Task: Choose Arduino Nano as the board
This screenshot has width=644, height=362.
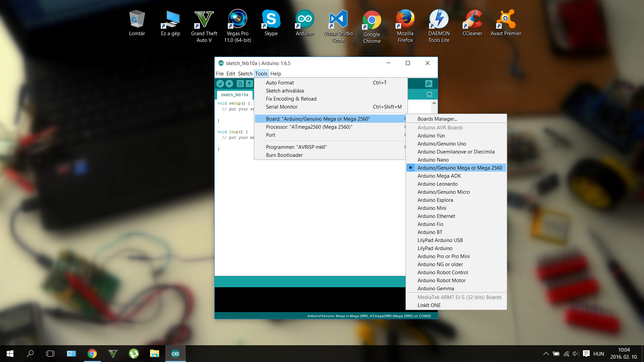Action: [x=433, y=160]
